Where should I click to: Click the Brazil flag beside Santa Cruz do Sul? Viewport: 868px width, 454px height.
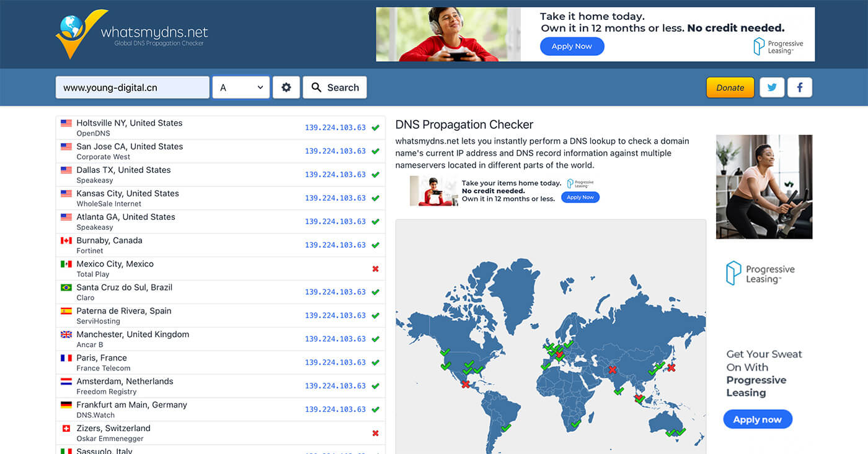pyautogui.click(x=66, y=287)
